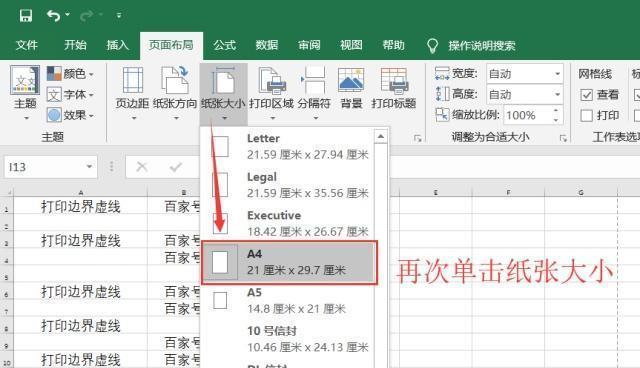
Task: Click cell A3 打印边界虚线
Action: [80, 241]
